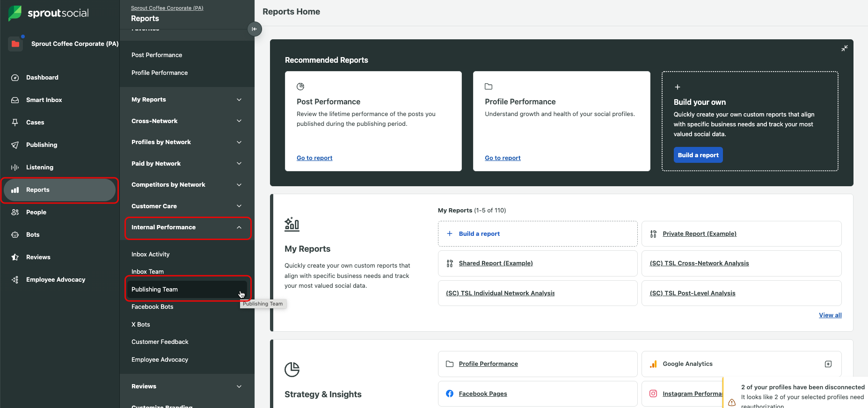Expand the Customer Care section

(239, 206)
